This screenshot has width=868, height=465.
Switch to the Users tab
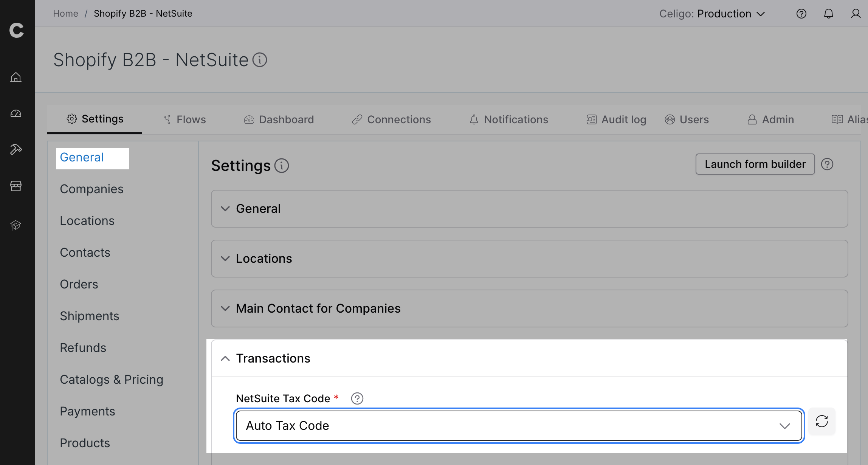pyautogui.click(x=687, y=119)
